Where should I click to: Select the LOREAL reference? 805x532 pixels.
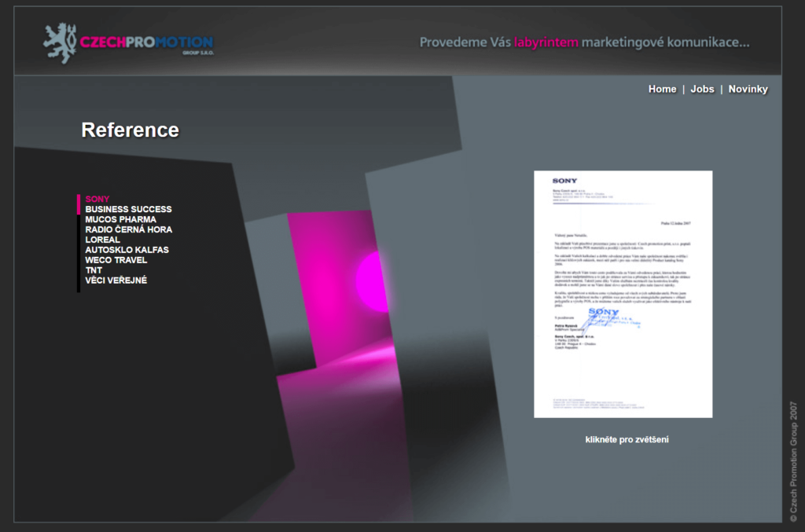[103, 240]
